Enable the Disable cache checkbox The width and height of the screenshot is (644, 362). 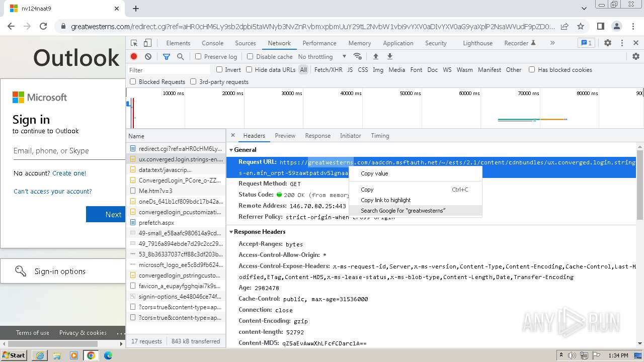click(x=250, y=57)
